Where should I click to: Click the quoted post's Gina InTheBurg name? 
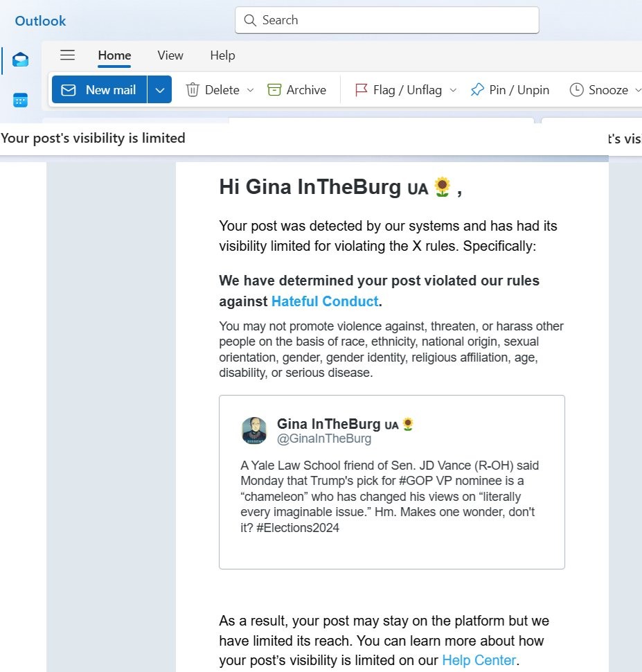point(329,423)
